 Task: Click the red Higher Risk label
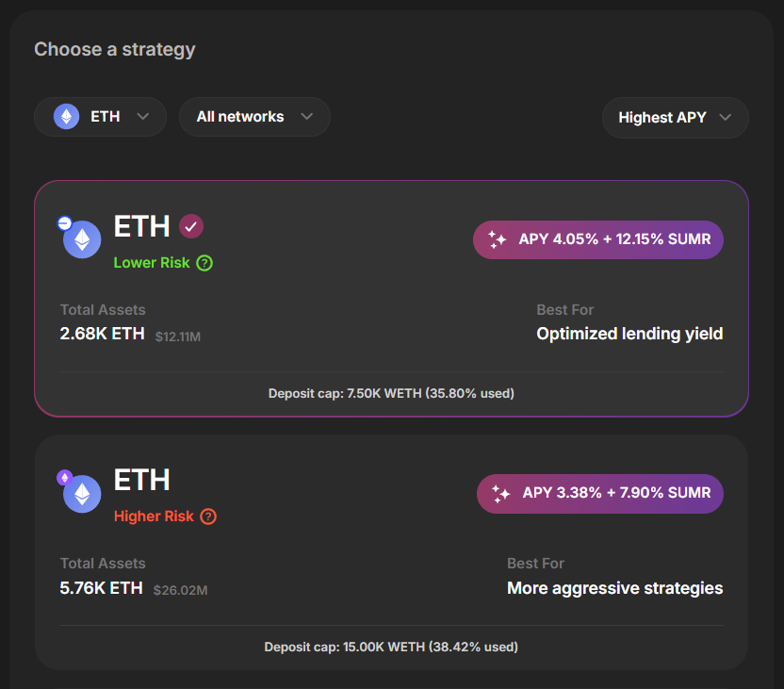(x=154, y=516)
